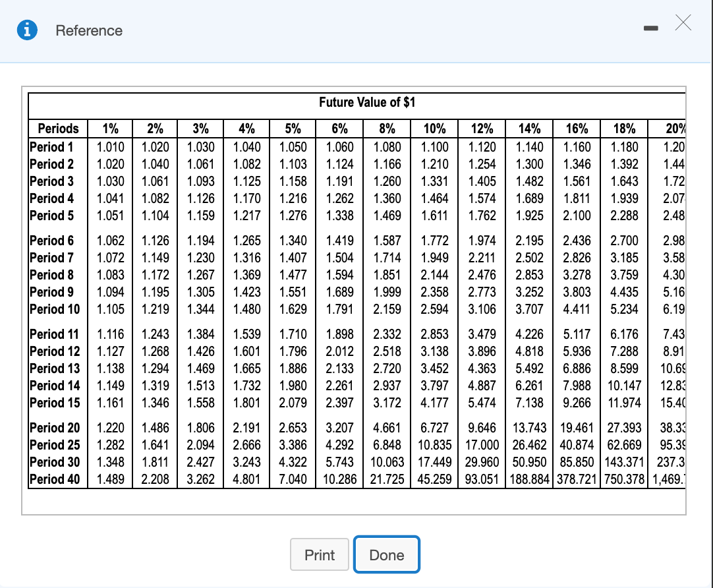Select the 3% column header

tap(200, 129)
